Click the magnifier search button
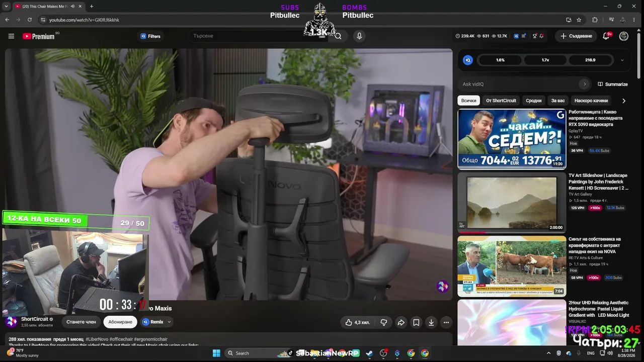 (x=338, y=36)
